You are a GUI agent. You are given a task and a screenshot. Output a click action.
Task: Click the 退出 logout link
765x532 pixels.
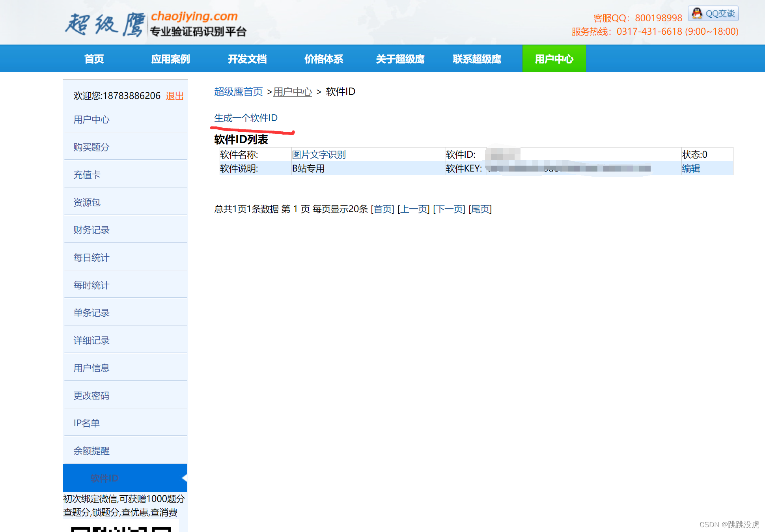174,96
